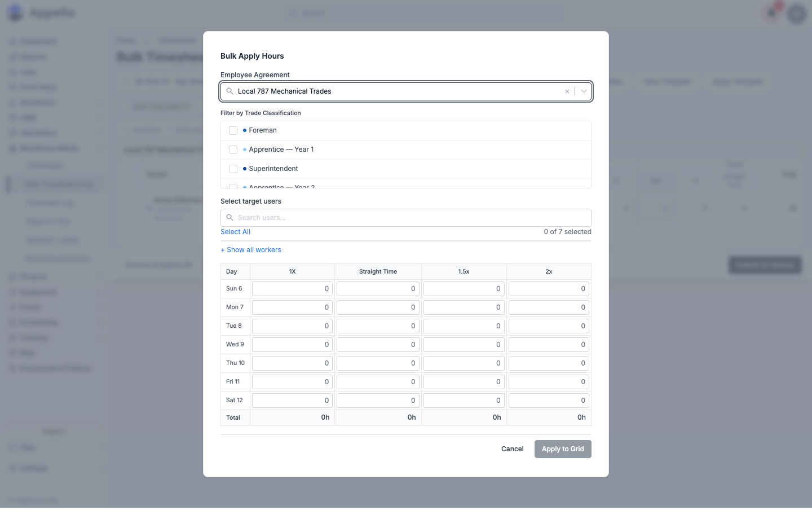812x528 pixels.
Task: Click the Apply to Grid button
Action: [563, 449]
